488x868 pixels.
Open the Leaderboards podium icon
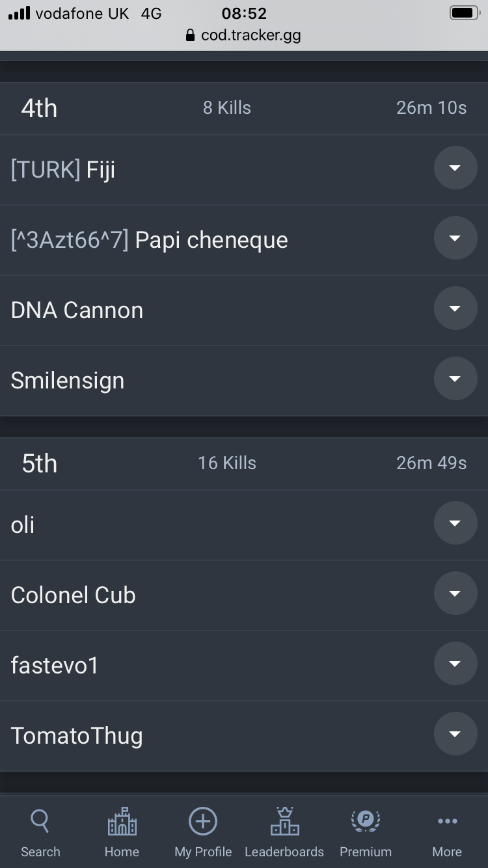point(284,822)
